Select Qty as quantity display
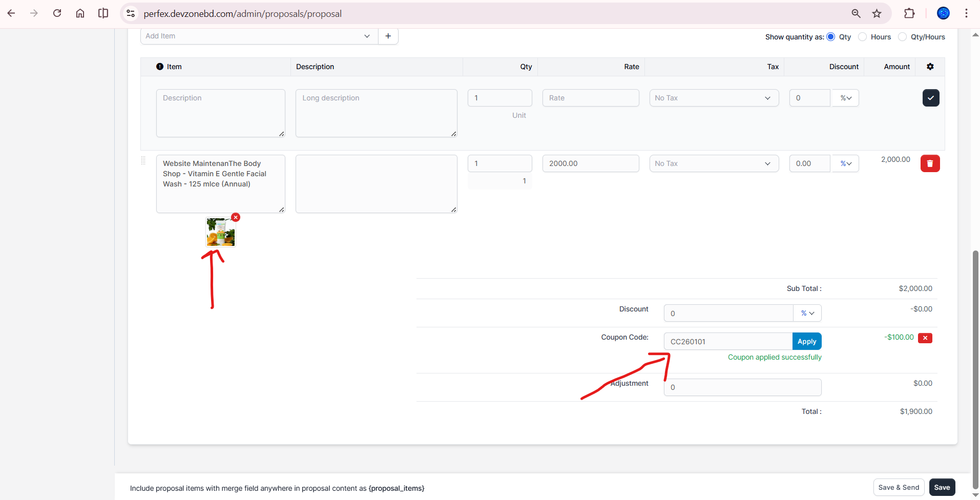Image resolution: width=980 pixels, height=500 pixels. 831,37
